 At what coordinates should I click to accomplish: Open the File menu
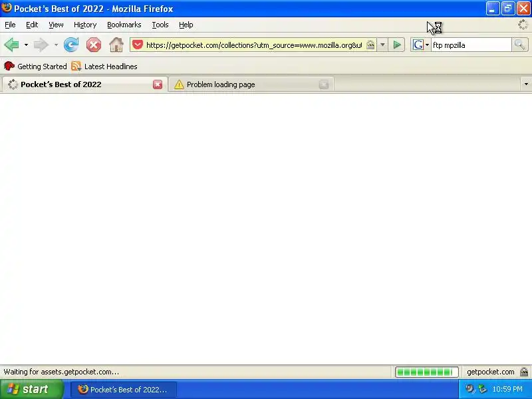10,25
